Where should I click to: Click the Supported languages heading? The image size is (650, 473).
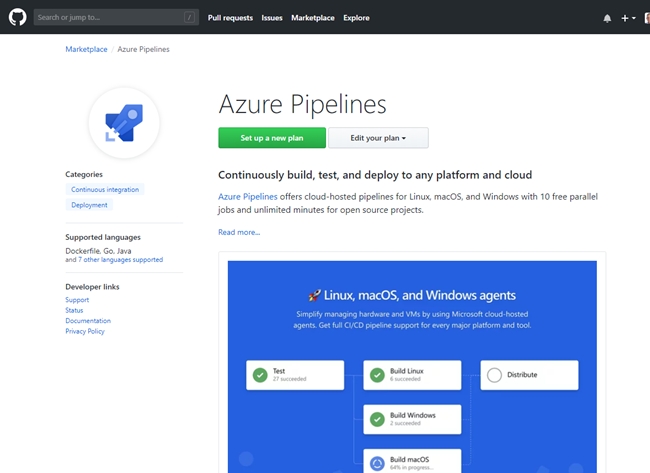coord(103,237)
